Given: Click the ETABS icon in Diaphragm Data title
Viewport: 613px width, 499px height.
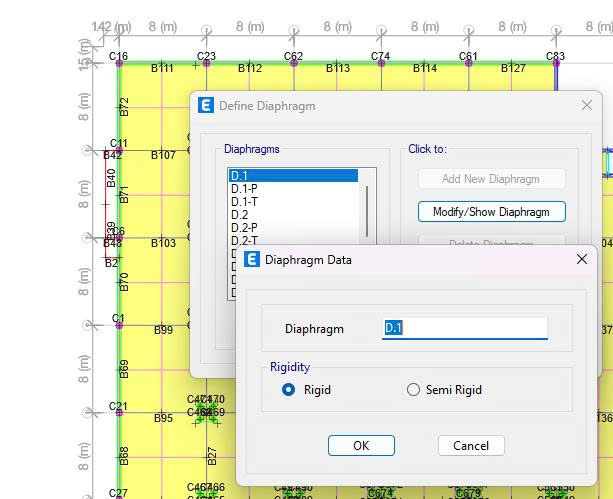Looking at the screenshot, I should tap(251, 260).
